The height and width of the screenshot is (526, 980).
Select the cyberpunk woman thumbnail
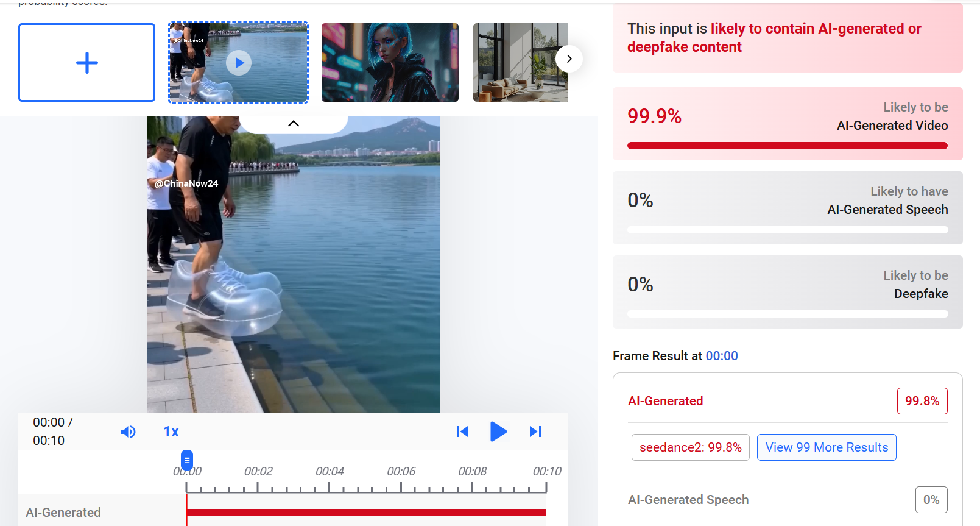coord(390,62)
